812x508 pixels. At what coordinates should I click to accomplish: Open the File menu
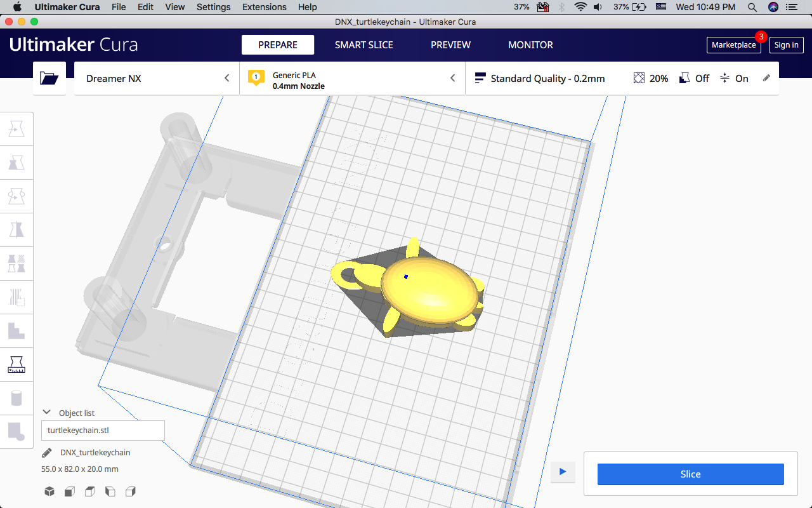(119, 7)
